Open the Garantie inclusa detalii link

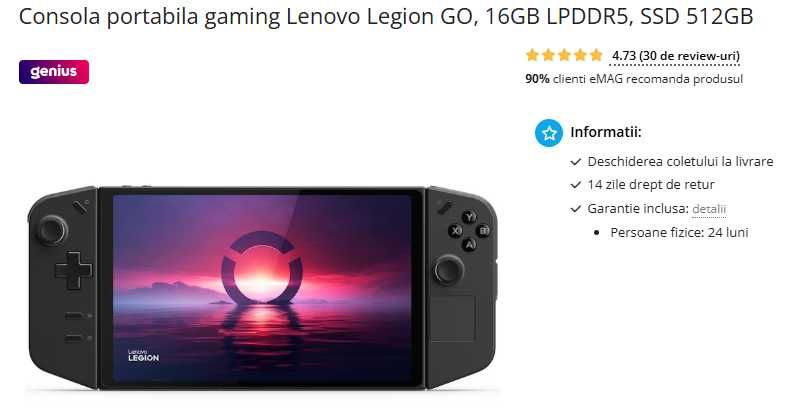pos(709,208)
